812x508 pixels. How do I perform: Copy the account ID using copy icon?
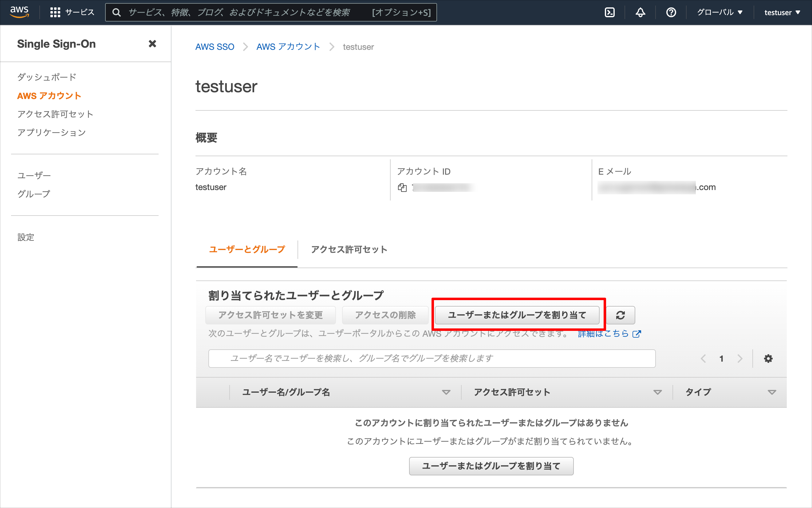(402, 188)
